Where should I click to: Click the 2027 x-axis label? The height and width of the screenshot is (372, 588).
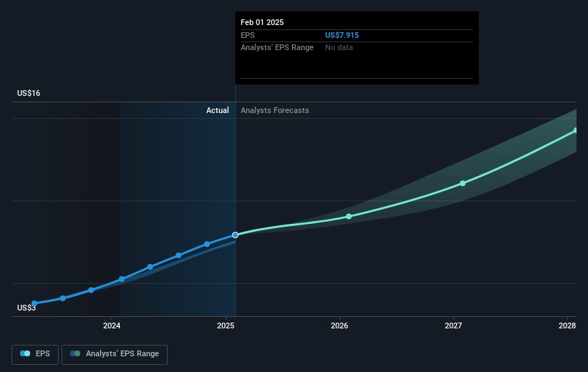pos(453,327)
